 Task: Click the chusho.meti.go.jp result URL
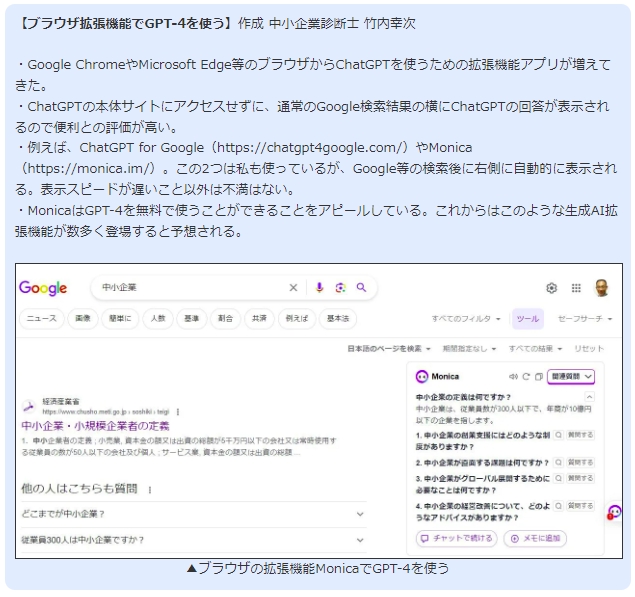pyautogui.click(x=106, y=412)
